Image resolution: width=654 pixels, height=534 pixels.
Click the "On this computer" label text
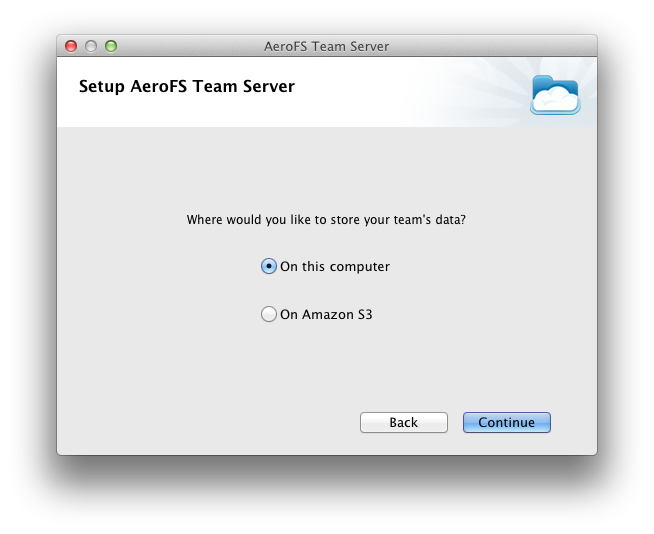335,267
